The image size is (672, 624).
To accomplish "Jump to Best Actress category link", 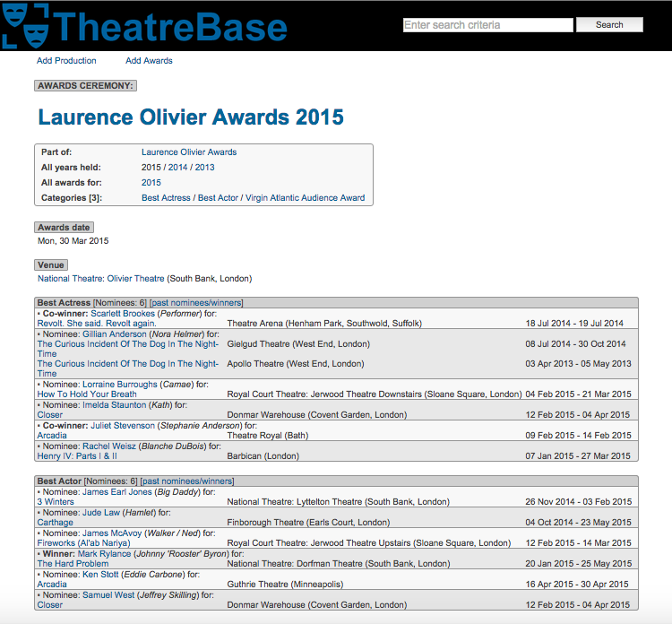I will point(166,198).
